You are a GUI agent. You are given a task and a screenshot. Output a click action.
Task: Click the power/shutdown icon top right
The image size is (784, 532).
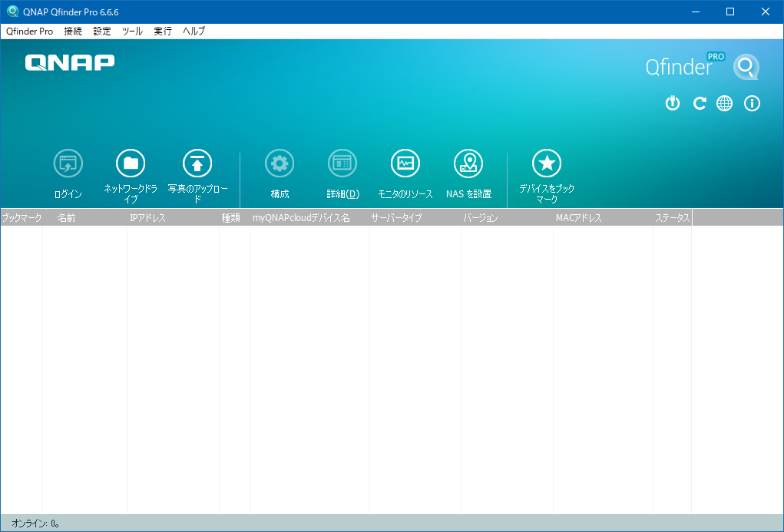coord(672,103)
